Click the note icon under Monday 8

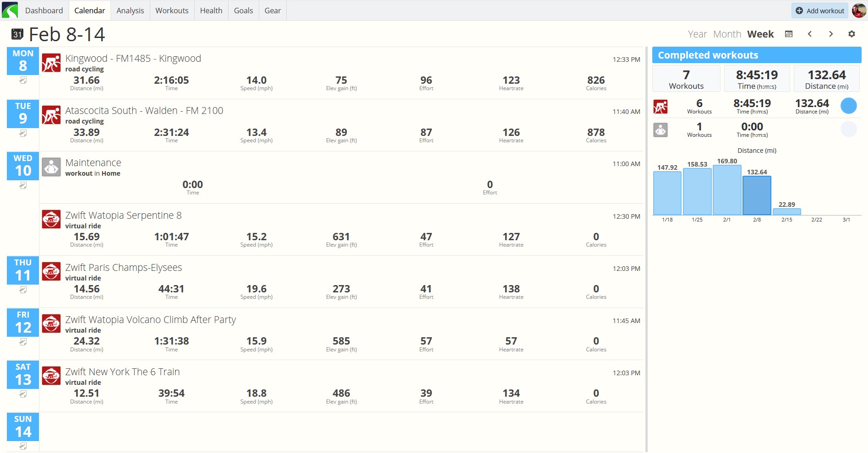click(23, 81)
